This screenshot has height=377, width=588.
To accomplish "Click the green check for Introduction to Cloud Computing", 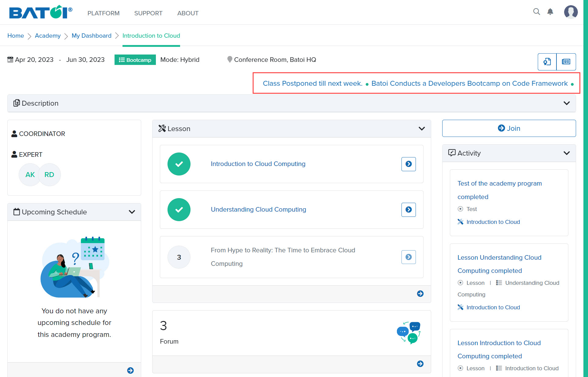I will pyautogui.click(x=179, y=164).
